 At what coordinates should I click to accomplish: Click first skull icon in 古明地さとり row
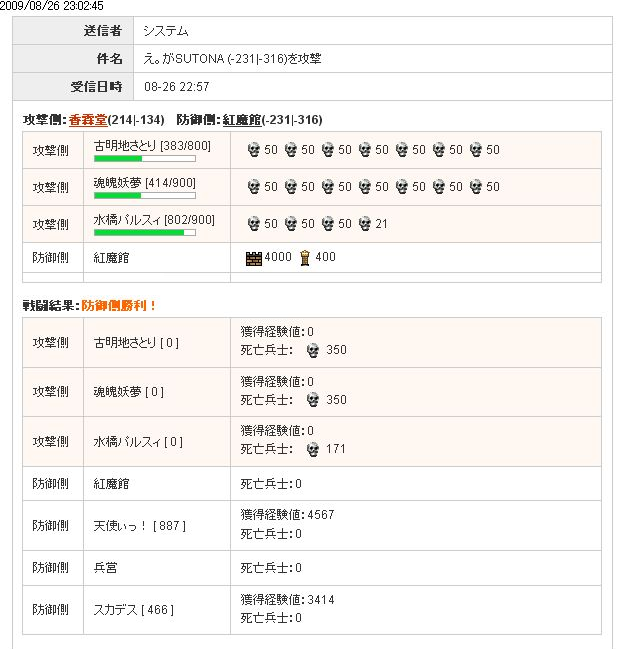click(254, 150)
